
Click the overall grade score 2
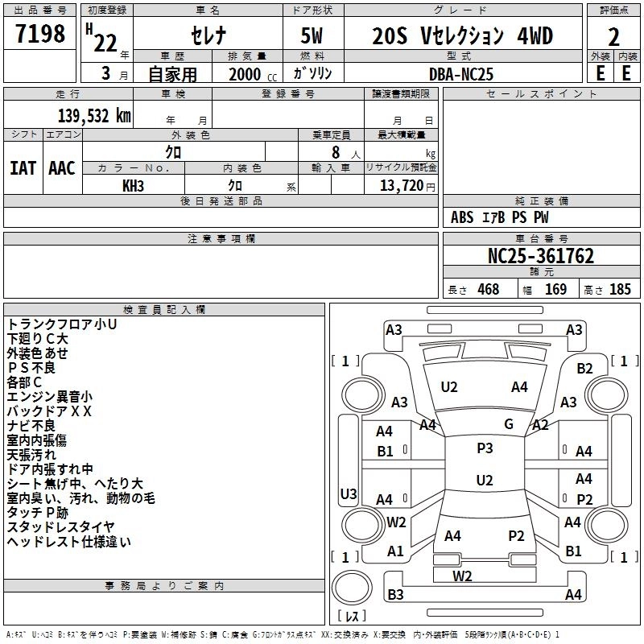pyautogui.click(x=613, y=37)
